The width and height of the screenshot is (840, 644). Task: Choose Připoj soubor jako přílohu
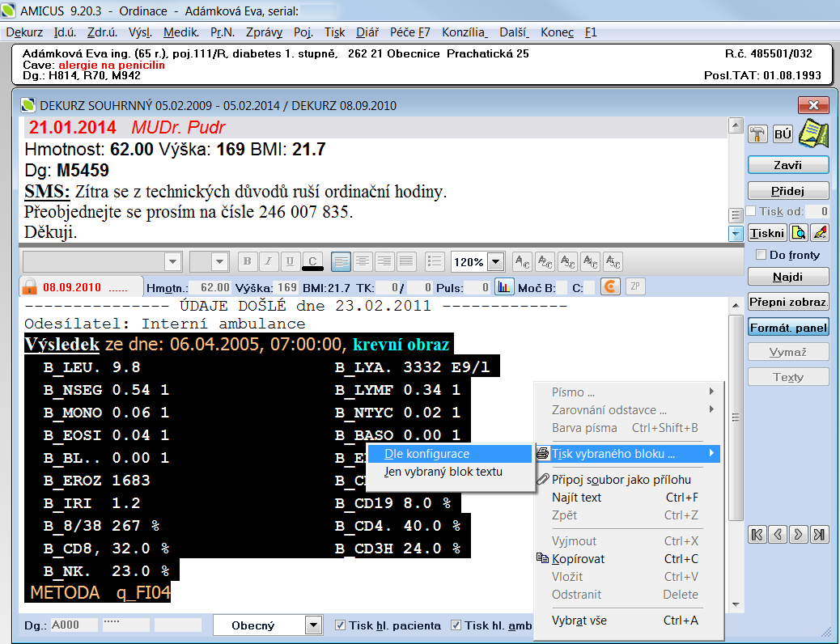tap(629, 480)
